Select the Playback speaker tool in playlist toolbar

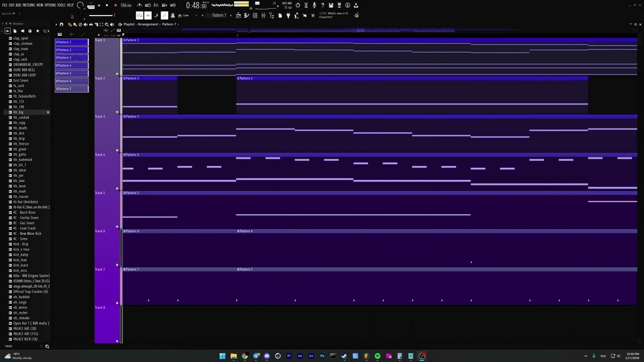click(x=112, y=24)
